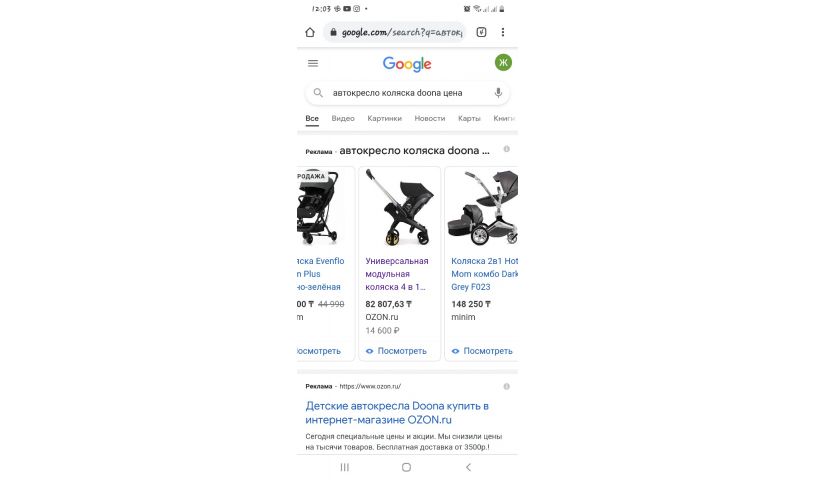Tap the Android home navigation button
Screen dimensions: 816x480
[x=406, y=467]
